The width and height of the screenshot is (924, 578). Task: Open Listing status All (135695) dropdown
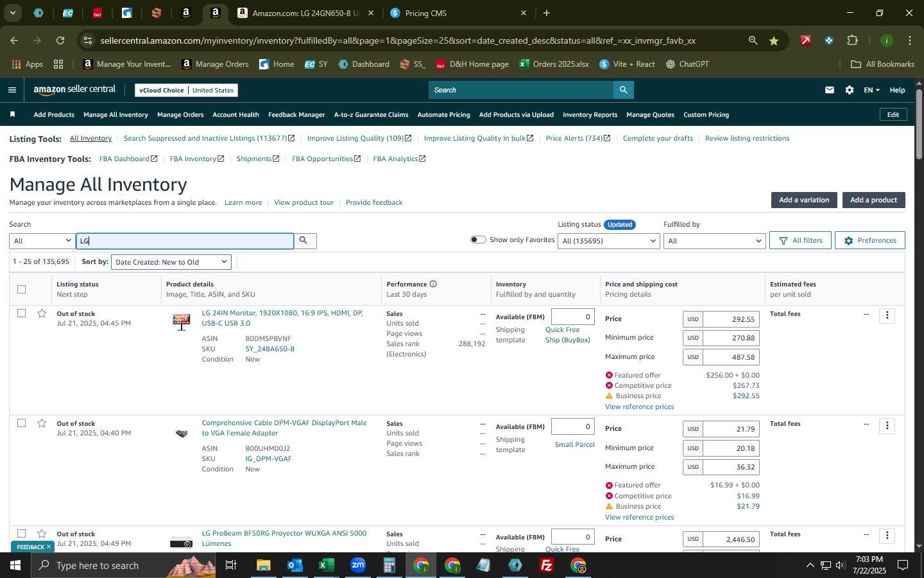pos(608,241)
